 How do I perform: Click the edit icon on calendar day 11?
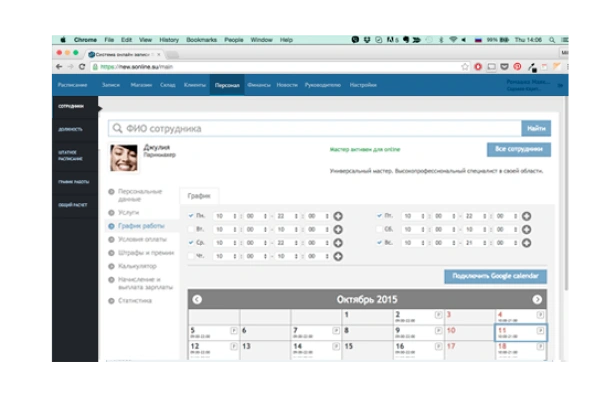coord(541,329)
